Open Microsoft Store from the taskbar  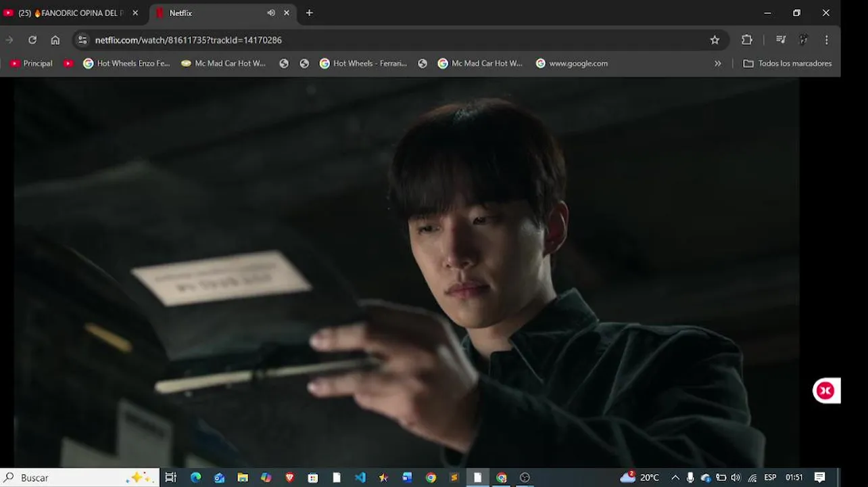[313, 478]
